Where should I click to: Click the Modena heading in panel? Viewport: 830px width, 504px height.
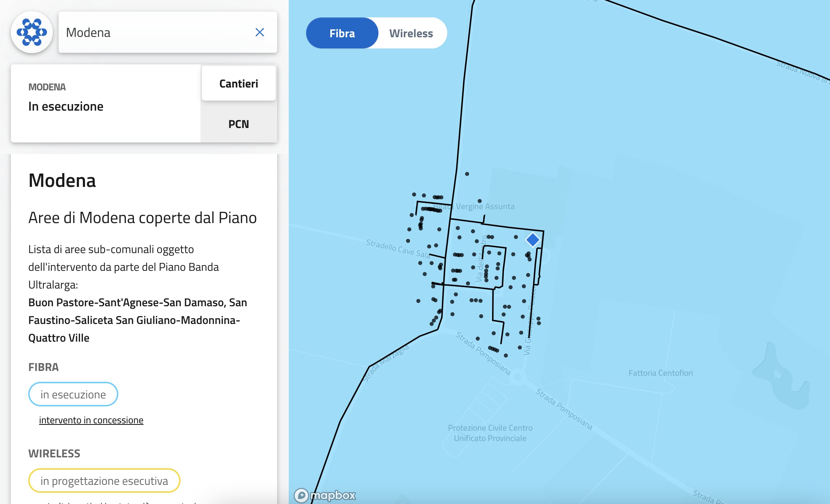(x=62, y=180)
